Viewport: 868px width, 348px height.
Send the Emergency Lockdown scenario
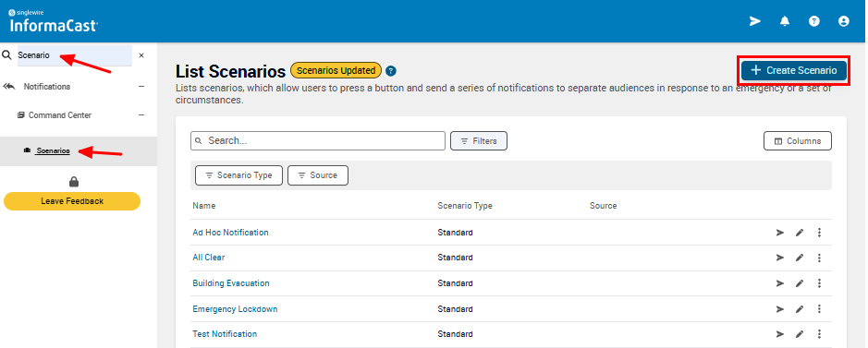[780, 309]
